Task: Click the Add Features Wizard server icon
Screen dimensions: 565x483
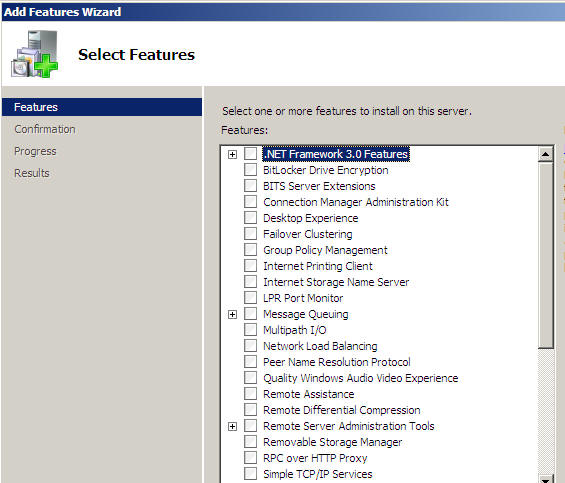Action: coord(35,54)
